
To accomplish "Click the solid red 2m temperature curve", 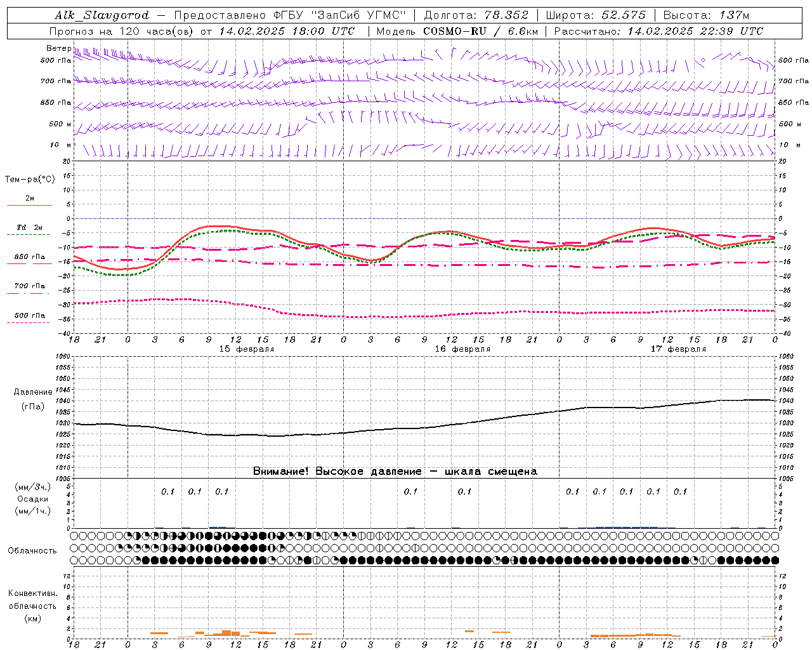I will [216, 226].
